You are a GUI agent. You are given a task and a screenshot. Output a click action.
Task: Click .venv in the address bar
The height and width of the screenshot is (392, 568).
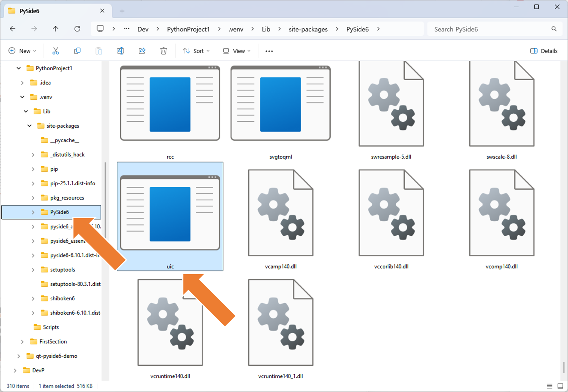(236, 29)
